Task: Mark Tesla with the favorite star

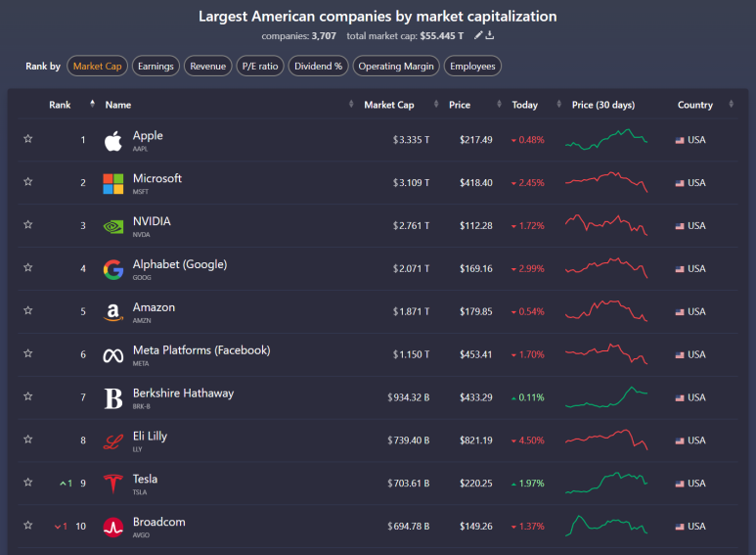Action: [28, 483]
